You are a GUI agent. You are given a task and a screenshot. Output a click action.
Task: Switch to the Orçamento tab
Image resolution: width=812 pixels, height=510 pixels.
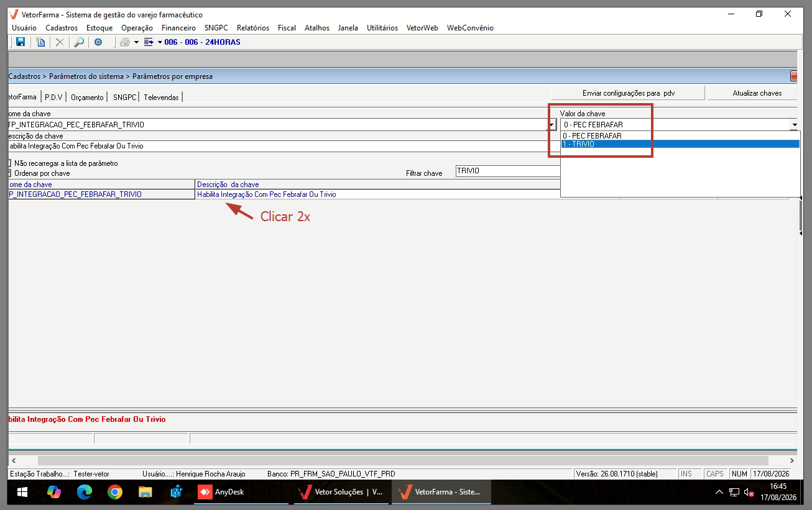87,97
